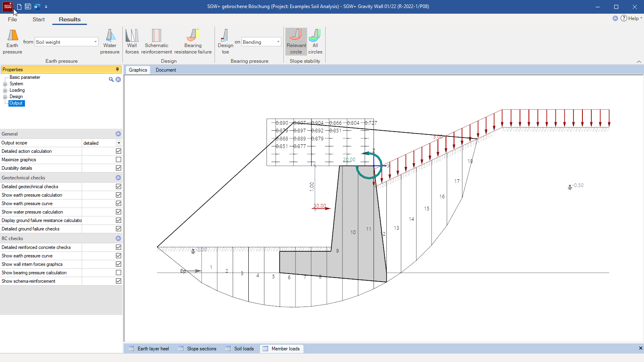Image resolution: width=644 pixels, height=362 pixels.
Task: Toggle Relevant circle slope stability
Action: pyautogui.click(x=296, y=41)
